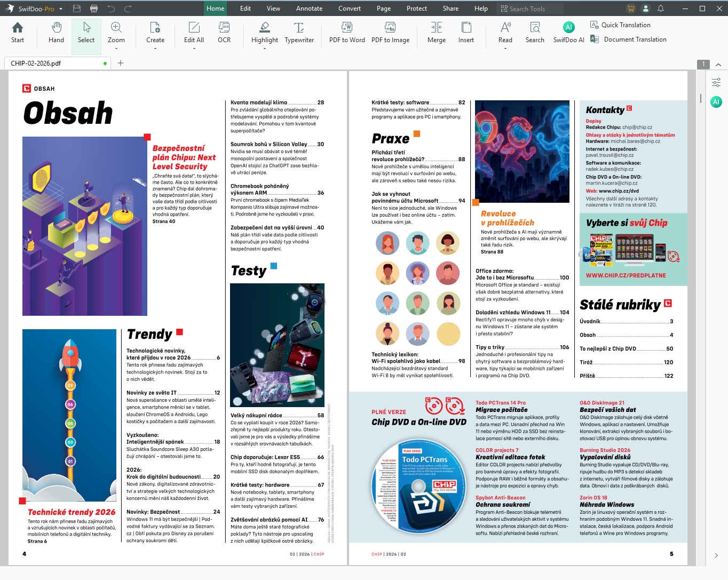
Task: Expand the Zoom dropdown
Action: click(116, 48)
